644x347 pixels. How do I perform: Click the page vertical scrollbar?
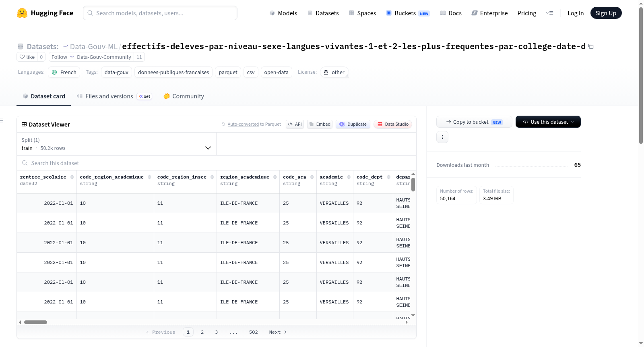[x=641, y=75]
